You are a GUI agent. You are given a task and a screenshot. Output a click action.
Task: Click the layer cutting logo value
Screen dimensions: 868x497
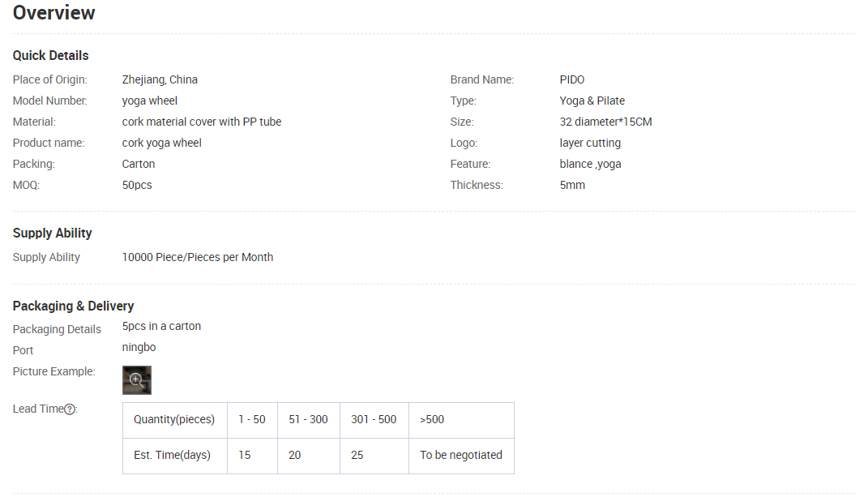click(x=590, y=143)
